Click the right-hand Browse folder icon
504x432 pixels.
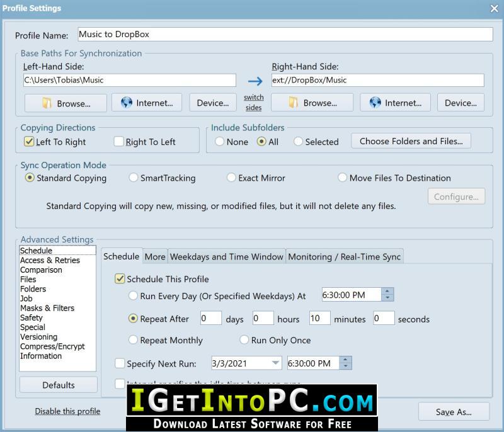[x=293, y=103]
